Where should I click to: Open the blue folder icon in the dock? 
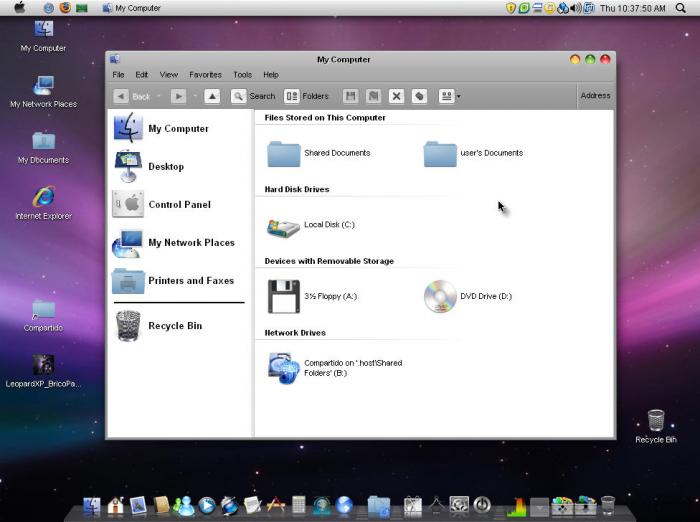coord(379,506)
